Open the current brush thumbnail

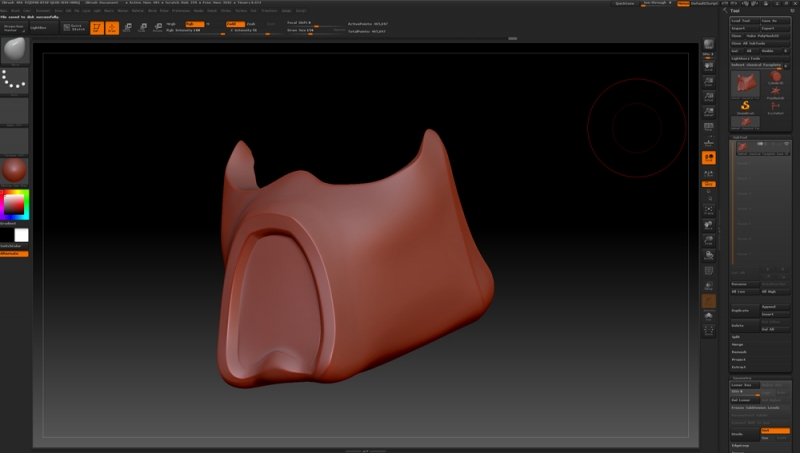pyautogui.click(x=15, y=50)
